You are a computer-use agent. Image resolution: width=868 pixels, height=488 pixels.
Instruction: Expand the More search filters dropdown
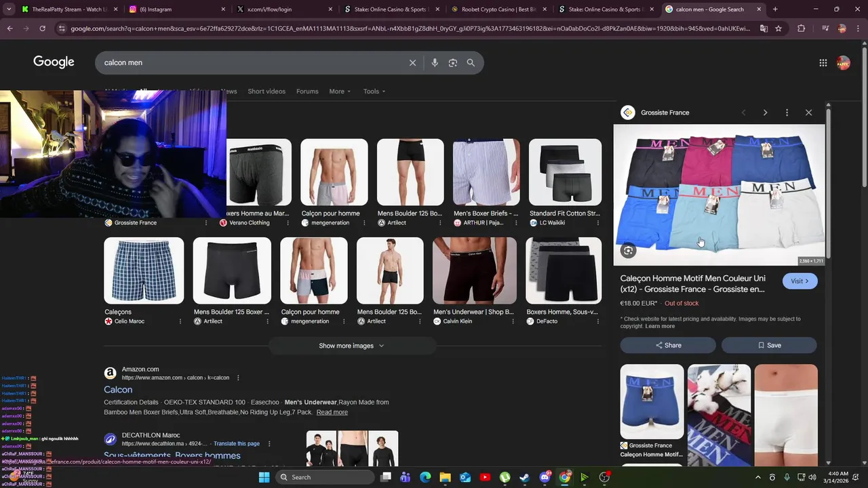point(340,91)
